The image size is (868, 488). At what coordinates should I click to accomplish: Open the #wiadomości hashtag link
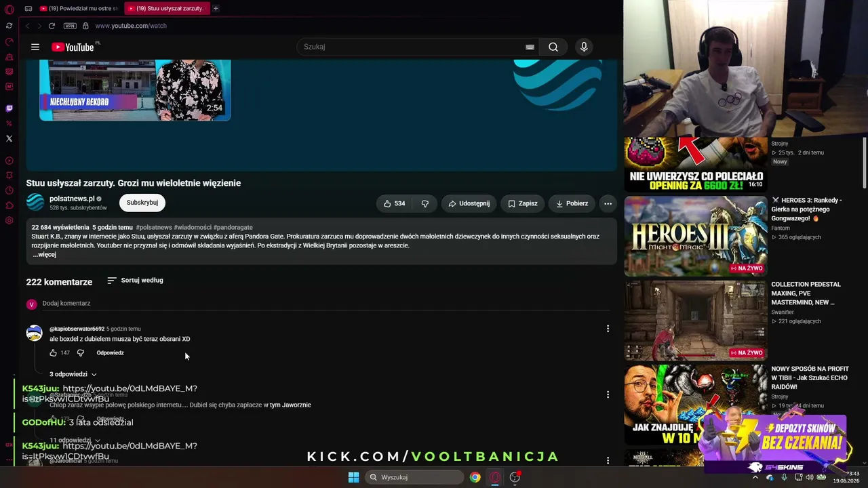[x=193, y=228]
